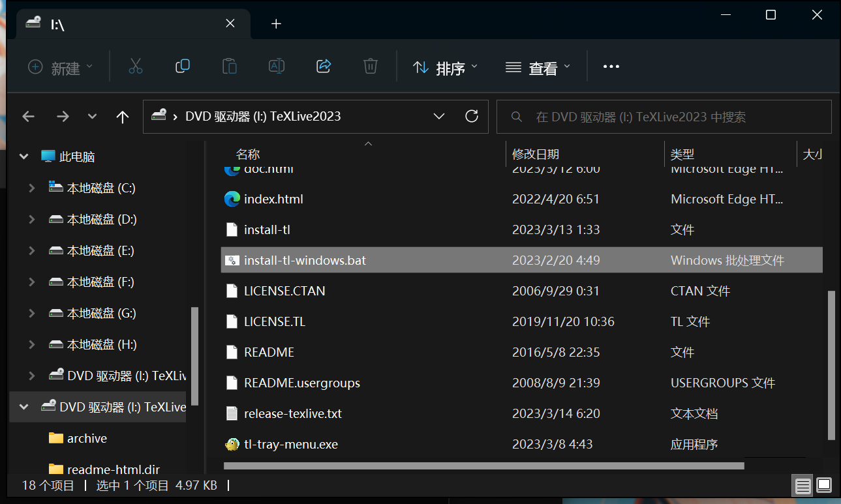Click the DVD 驱动器 (I:) TeXLive2023 breadcrumb
The width and height of the screenshot is (841, 504).
pos(263,117)
